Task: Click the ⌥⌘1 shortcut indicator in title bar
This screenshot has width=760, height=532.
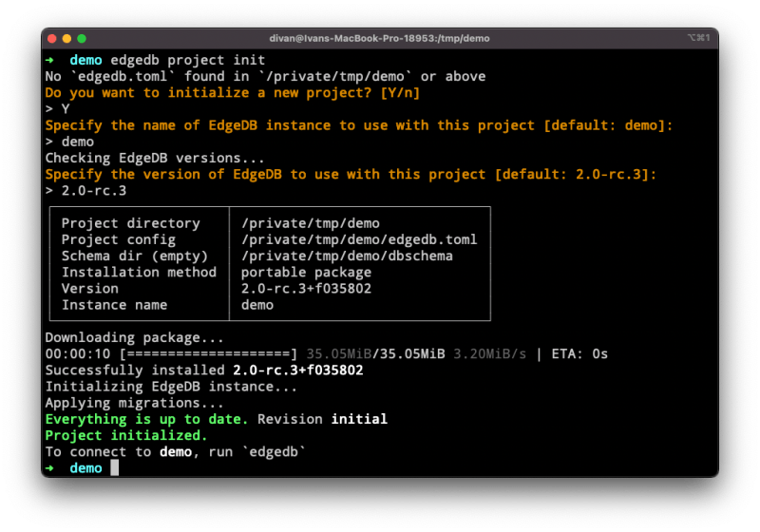Action: 698,38
